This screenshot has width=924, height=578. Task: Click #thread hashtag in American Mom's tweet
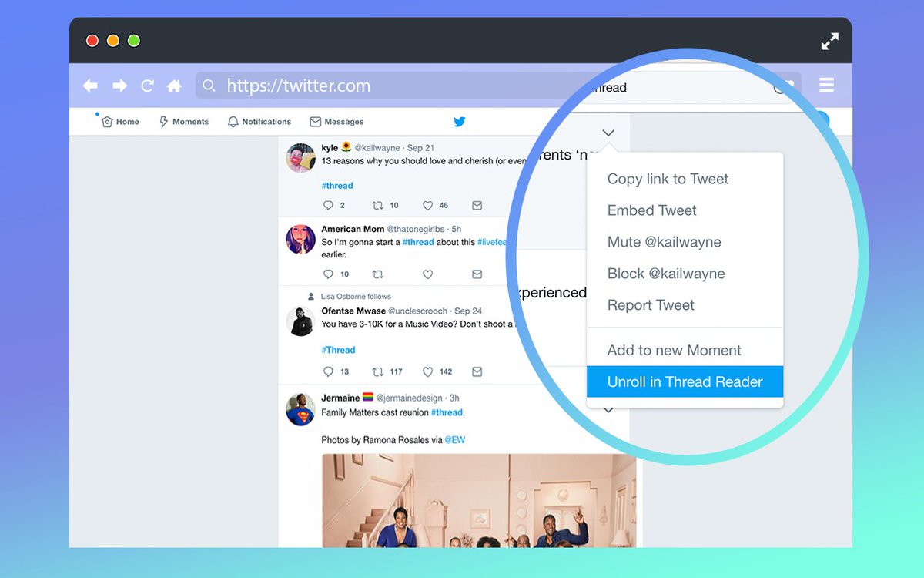point(418,242)
